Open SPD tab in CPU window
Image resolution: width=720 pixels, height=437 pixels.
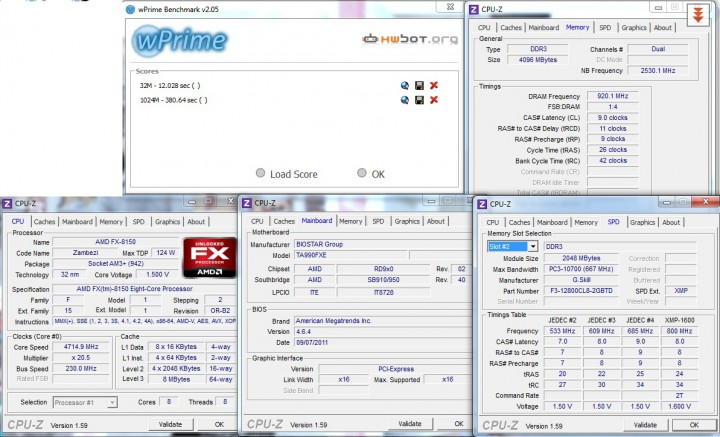pos(139,222)
